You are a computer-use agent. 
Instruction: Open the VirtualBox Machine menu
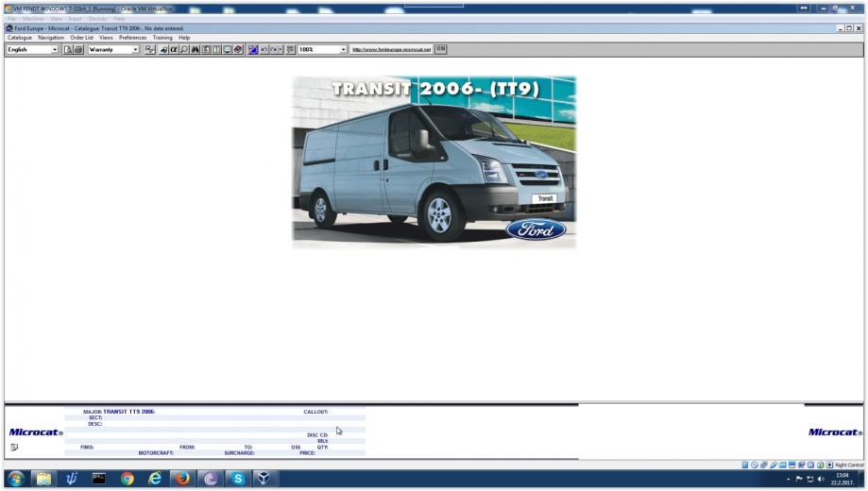click(x=33, y=19)
